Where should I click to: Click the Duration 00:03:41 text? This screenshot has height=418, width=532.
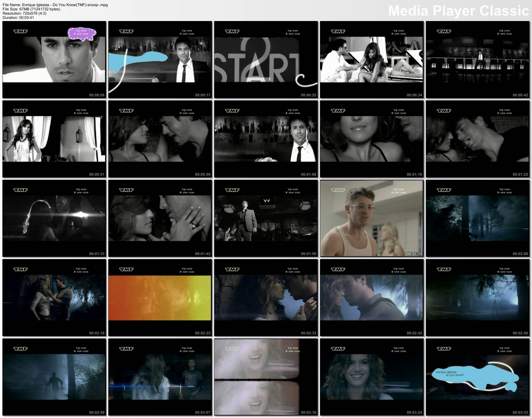point(18,18)
